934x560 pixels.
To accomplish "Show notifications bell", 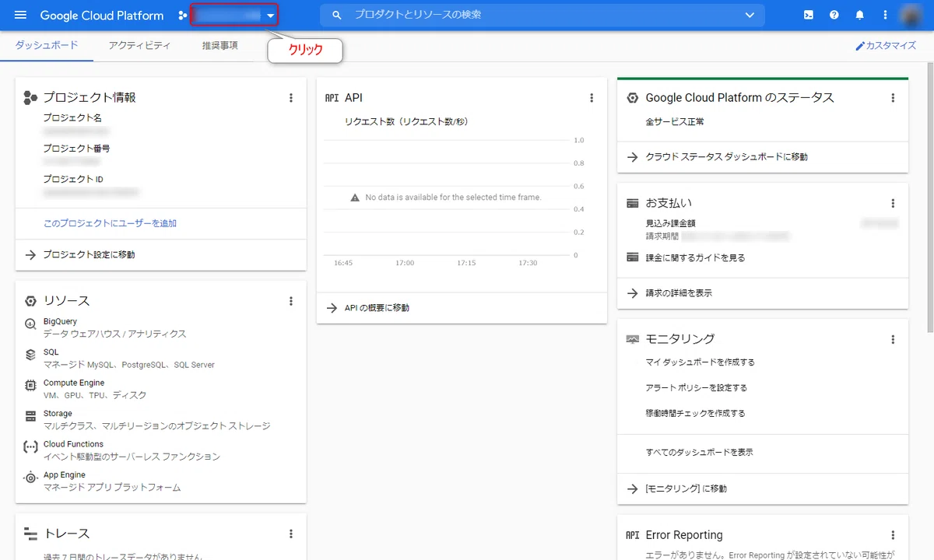I will tap(860, 15).
